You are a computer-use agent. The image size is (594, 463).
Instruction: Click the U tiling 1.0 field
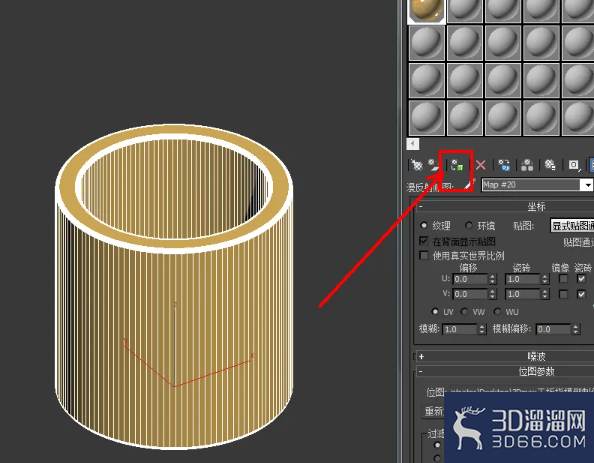pos(523,279)
